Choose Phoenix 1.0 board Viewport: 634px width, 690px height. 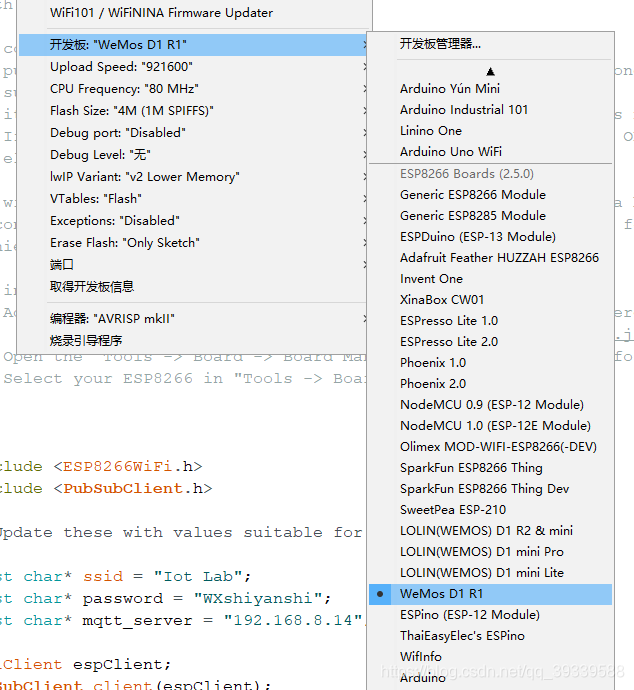pyautogui.click(x=490, y=363)
